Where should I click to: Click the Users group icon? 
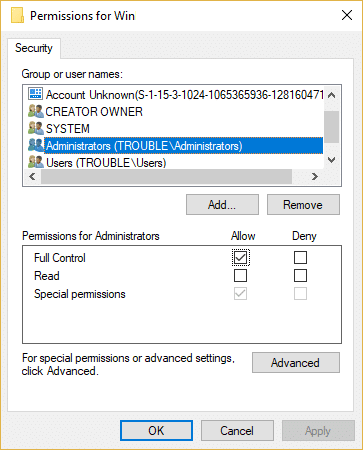36,162
